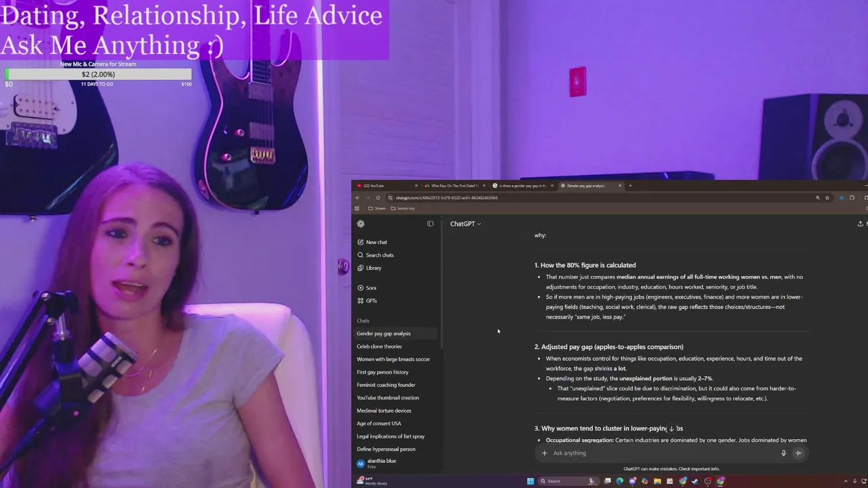Click the Search chats magnifier icon

[x=360, y=255]
